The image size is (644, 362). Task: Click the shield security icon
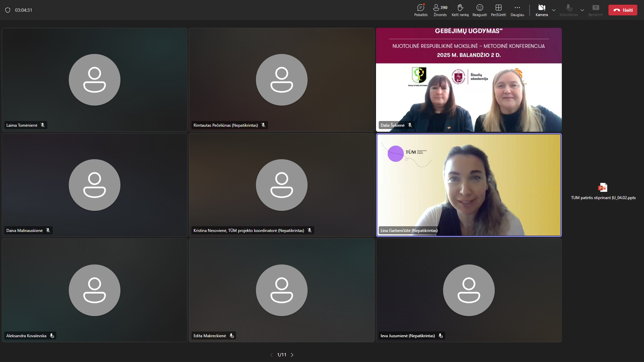(8, 10)
